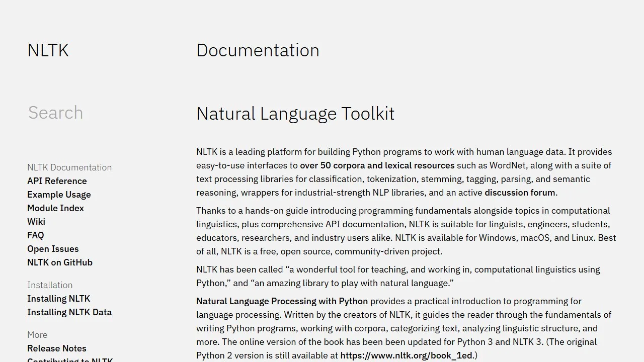Open the https://www.nltk.org/book_1ed link
The width and height of the screenshot is (644, 362).
(x=407, y=355)
